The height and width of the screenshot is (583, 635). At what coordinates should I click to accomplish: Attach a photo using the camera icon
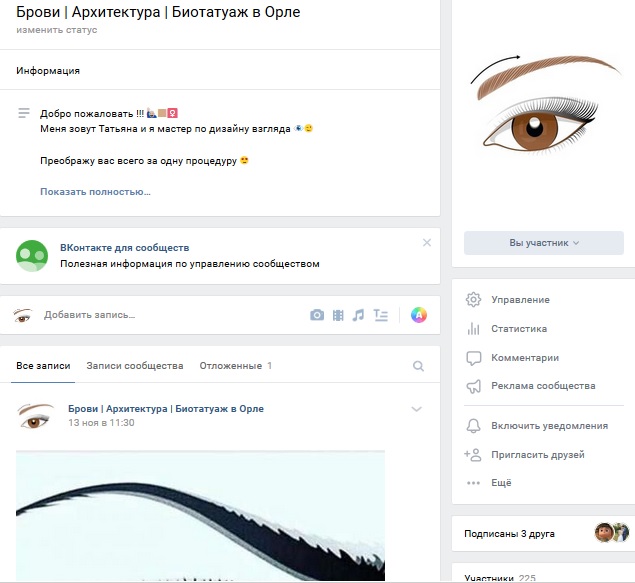(x=317, y=315)
